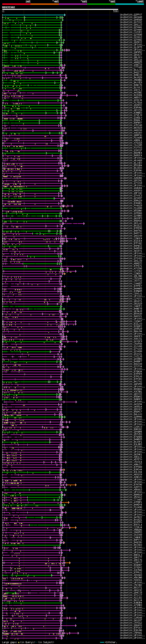Select the UniRef100_C2Y0K2 label
The height and width of the screenshot is (644, 146).
pos(131,271)
